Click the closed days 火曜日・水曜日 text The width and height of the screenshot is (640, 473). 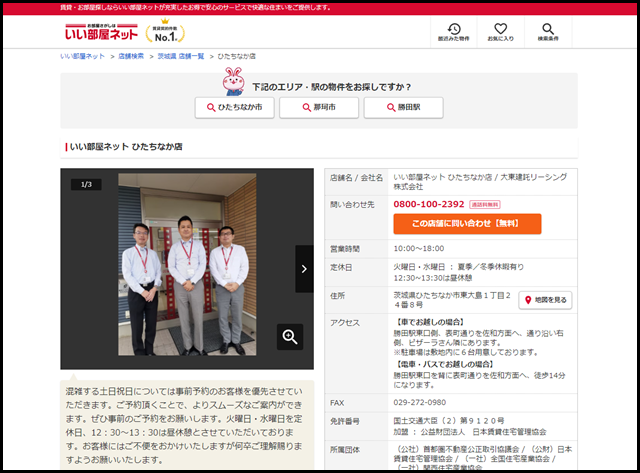(458, 267)
